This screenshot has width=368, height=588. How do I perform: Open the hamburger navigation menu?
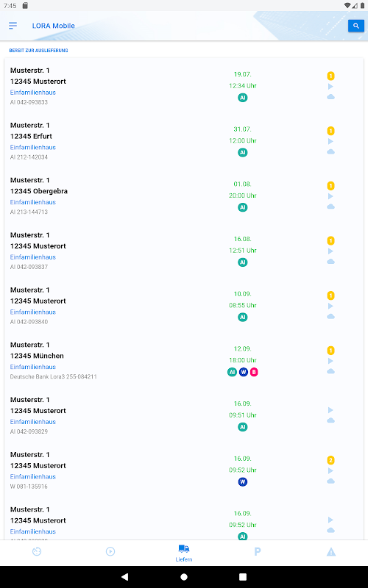tap(13, 26)
